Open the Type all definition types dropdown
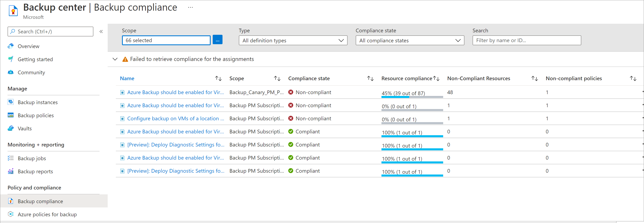Image resolution: width=644 pixels, height=223 pixels. point(292,40)
